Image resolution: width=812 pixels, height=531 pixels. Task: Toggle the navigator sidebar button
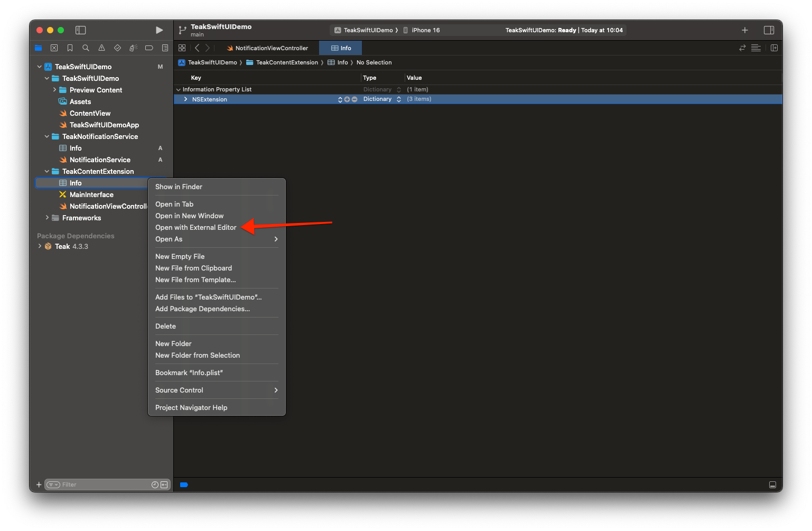click(x=81, y=30)
